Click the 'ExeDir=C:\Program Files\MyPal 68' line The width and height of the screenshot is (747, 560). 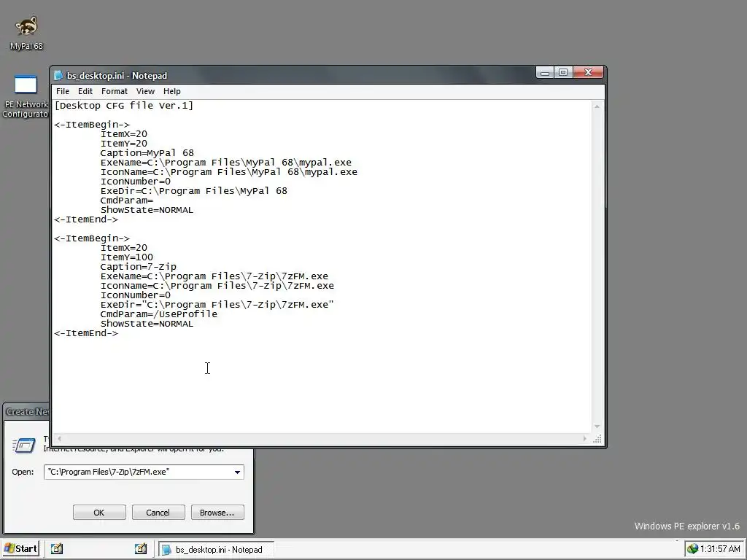coord(194,191)
